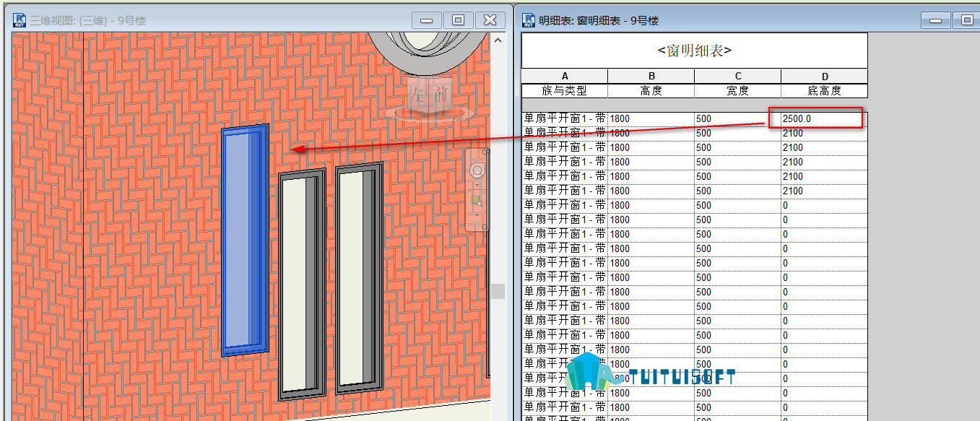Select the blue highlighted window in the 3D view
Image resolution: width=980 pixels, height=421 pixels.
(245, 240)
